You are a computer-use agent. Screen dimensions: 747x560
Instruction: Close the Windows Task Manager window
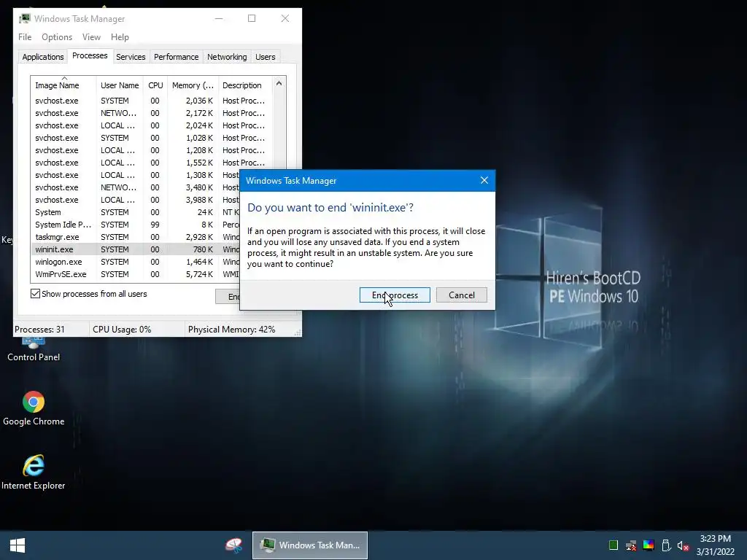point(285,18)
